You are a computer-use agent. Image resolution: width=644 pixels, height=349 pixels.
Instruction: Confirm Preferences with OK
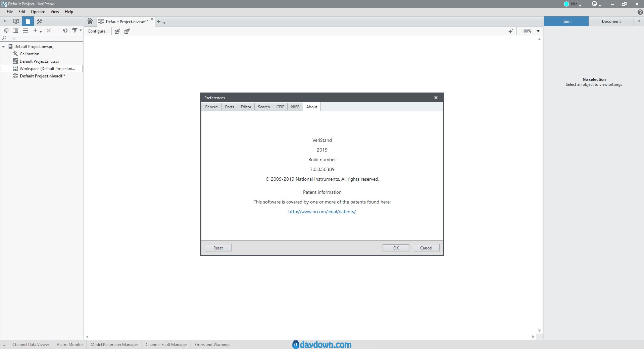pyautogui.click(x=396, y=248)
